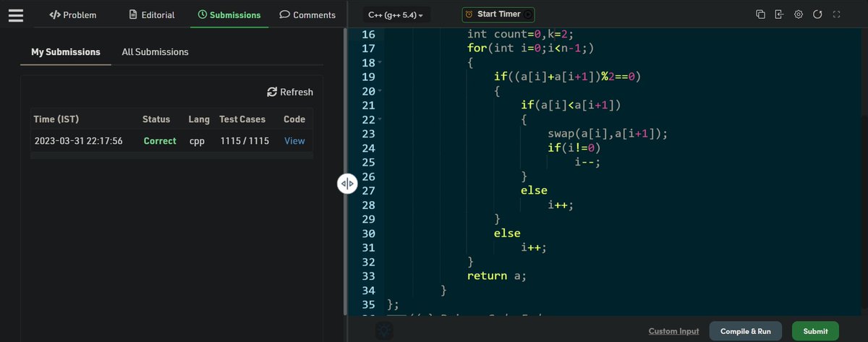Reset code with the reload icon
The image size is (868, 342).
click(x=817, y=14)
